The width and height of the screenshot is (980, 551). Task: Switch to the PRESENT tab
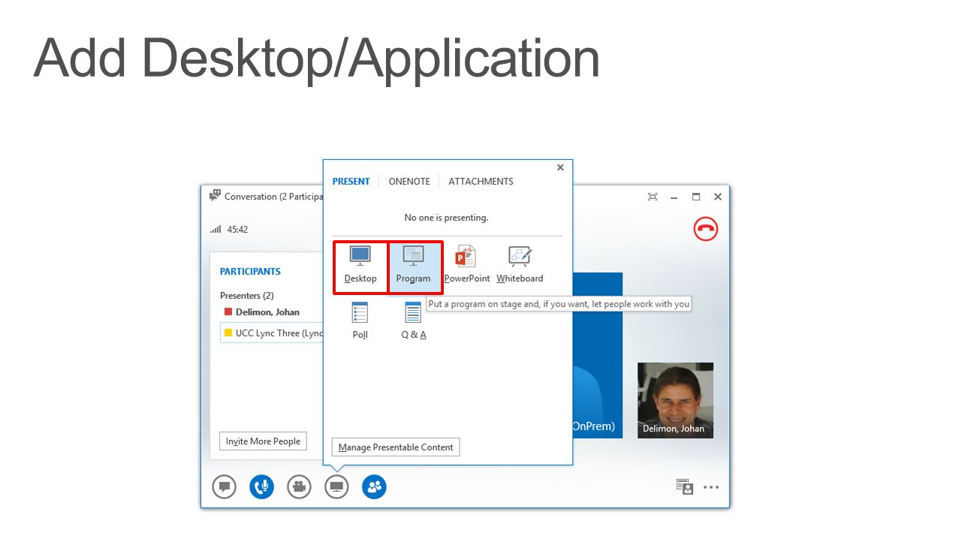351,181
